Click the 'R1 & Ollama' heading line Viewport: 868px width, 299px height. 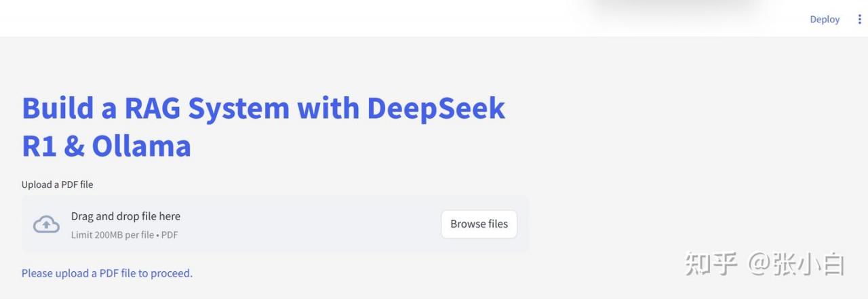pyautogui.click(x=106, y=146)
